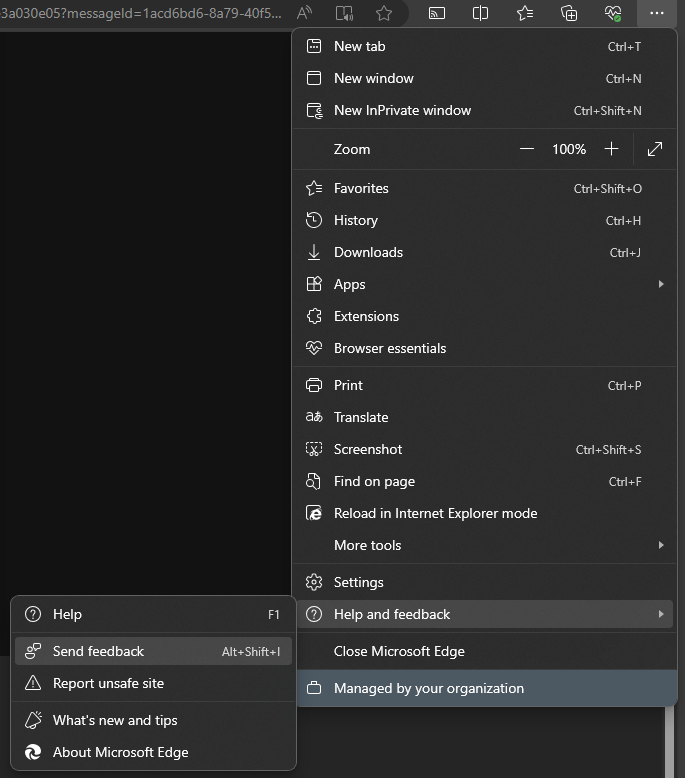This screenshot has height=778, width=685.
Task: Add page to favorites with star icon
Action: tap(383, 13)
